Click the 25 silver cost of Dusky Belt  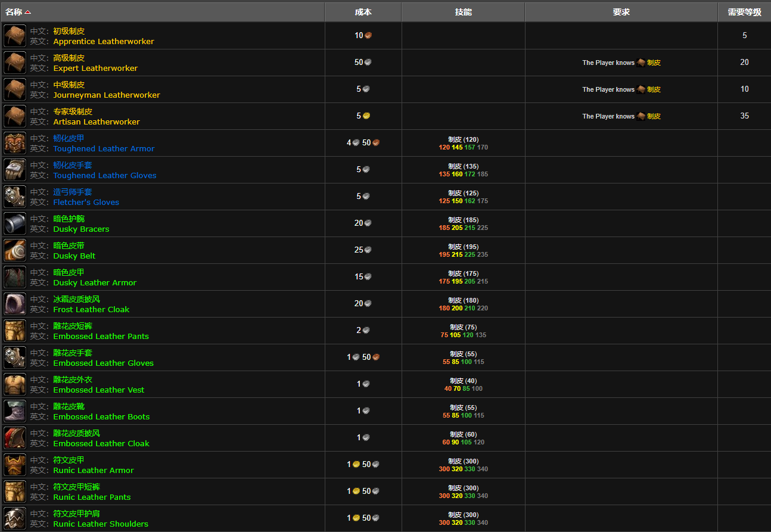[363, 250]
